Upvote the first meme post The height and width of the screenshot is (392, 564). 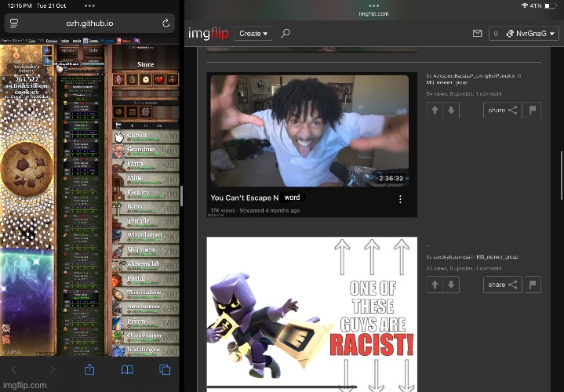coord(434,111)
